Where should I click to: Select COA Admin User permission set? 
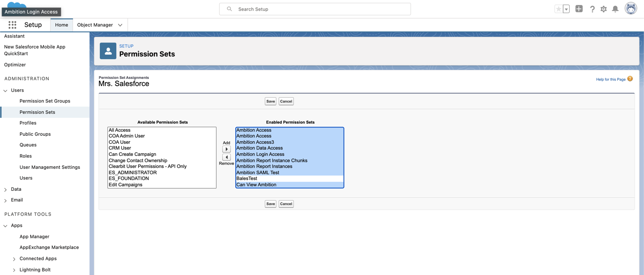pos(162,136)
